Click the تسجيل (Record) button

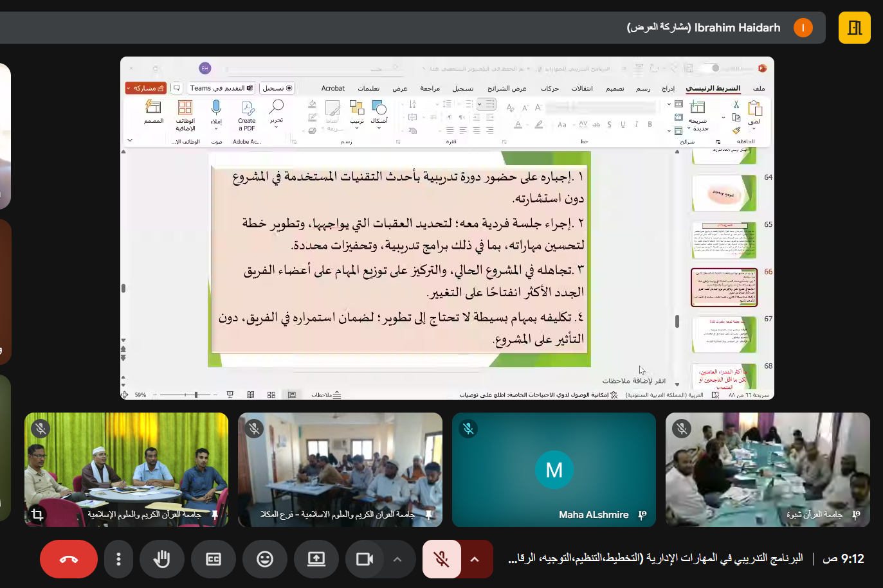pyautogui.click(x=277, y=88)
